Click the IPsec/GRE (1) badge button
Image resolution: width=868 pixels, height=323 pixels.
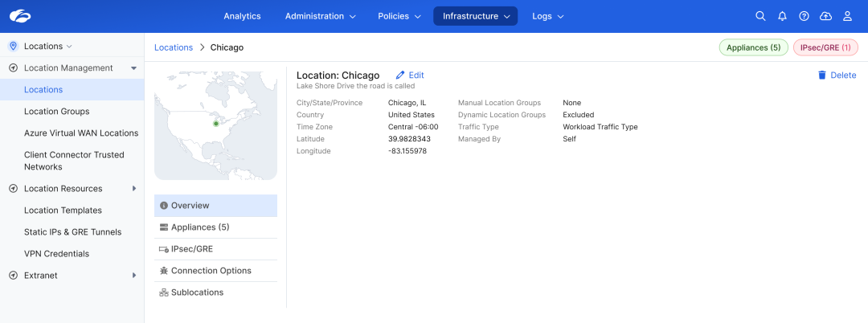[825, 47]
